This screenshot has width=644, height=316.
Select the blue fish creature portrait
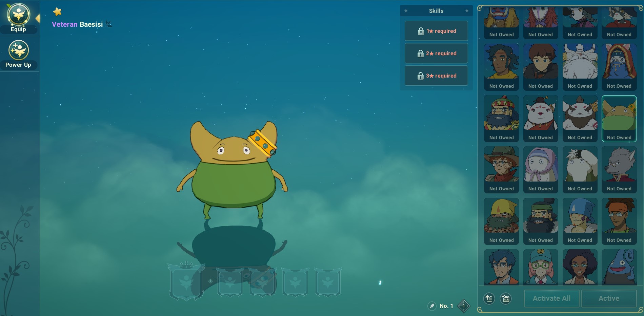pyautogui.click(x=619, y=267)
